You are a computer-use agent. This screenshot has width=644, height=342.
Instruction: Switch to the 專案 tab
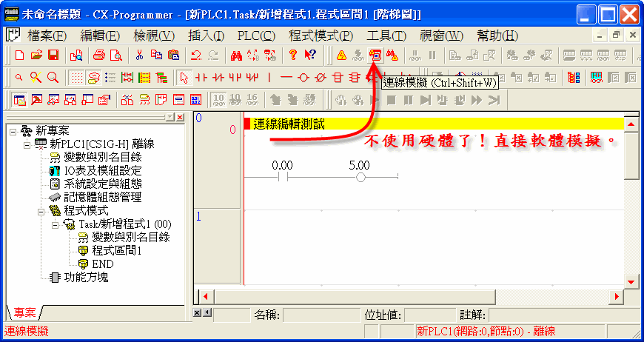[x=24, y=313]
